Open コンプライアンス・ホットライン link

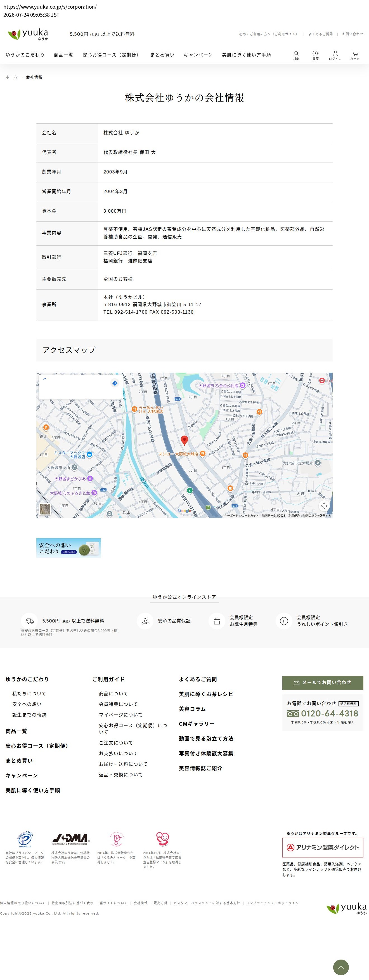pos(272,903)
